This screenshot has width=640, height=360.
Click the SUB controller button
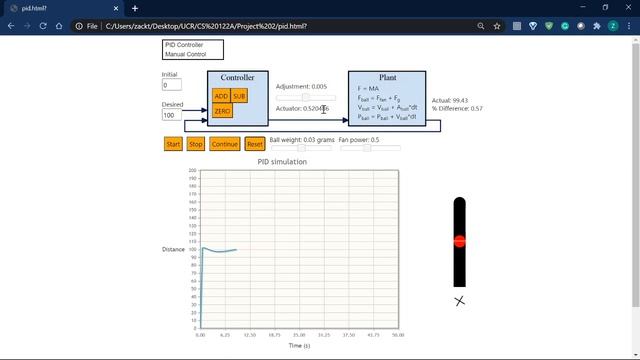point(239,96)
